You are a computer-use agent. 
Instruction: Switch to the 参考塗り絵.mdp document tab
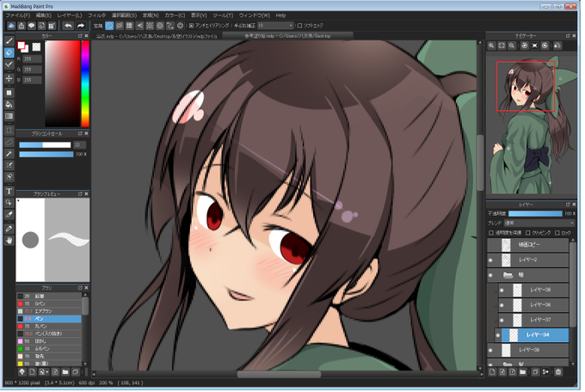(x=287, y=36)
